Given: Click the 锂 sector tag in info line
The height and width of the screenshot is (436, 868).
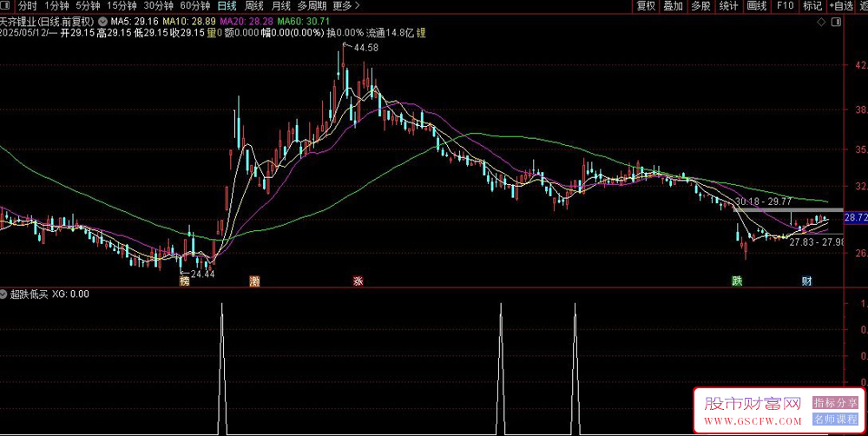Looking at the screenshot, I should [x=421, y=33].
